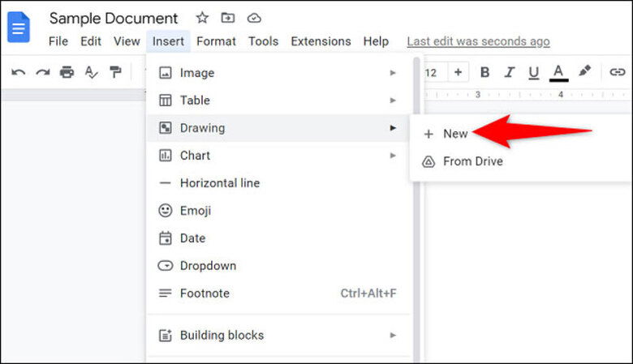The width and height of the screenshot is (633, 364).
Task: Open the text color picker
Action: click(558, 72)
